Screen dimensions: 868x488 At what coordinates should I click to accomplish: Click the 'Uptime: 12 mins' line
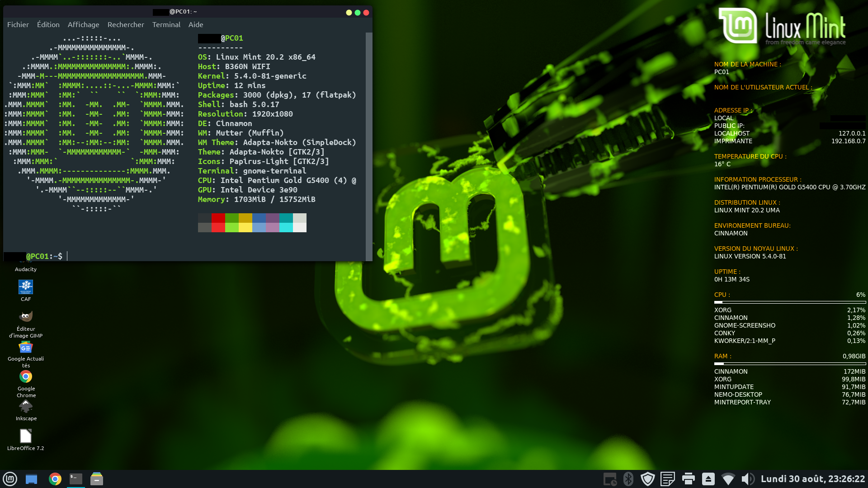click(232, 85)
